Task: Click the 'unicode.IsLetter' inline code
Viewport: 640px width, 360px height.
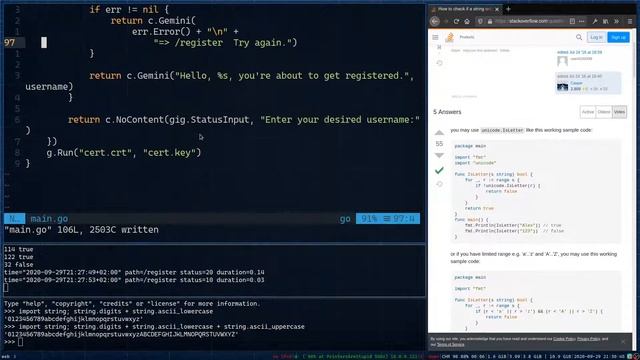Action: pos(502,130)
